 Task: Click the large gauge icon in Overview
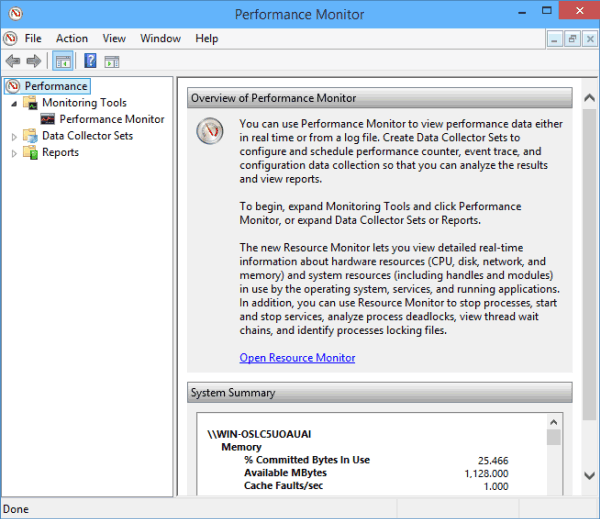pos(210,131)
